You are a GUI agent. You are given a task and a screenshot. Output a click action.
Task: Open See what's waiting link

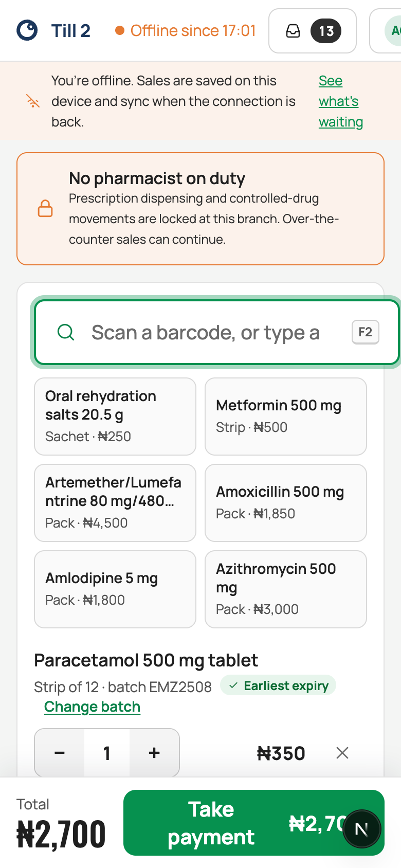click(341, 101)
